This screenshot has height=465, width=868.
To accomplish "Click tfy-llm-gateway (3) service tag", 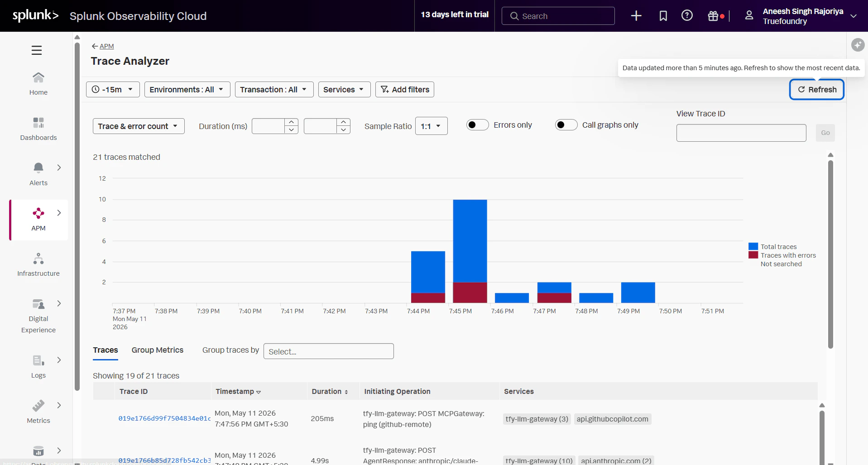I will (x=537, y=419).
